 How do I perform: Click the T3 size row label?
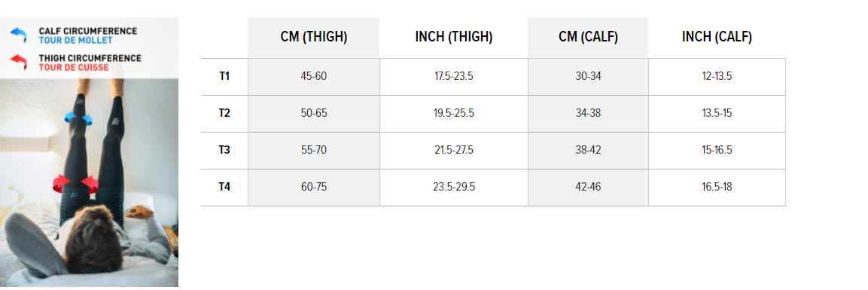click(224, 151)
